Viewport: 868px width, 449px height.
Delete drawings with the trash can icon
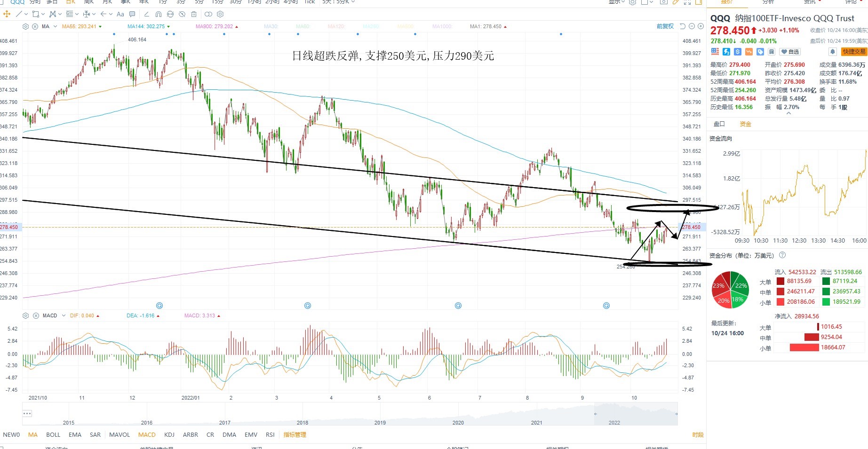194,14
